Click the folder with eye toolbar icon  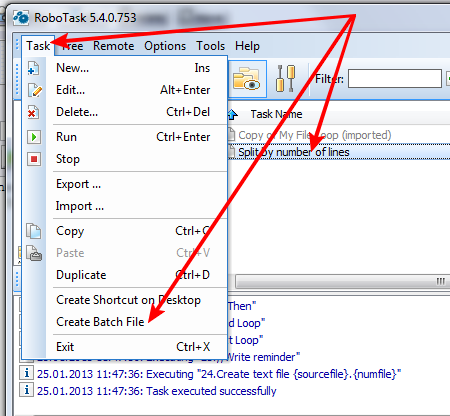pyautogui.click(x=247, y=79)
